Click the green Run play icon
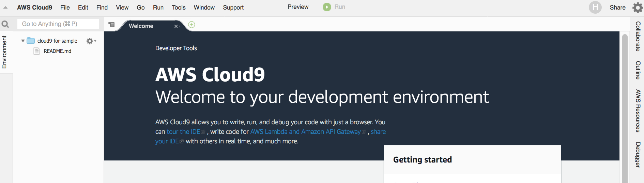The image size is (644, 183). pyautogui.click(x=327, y=7)
